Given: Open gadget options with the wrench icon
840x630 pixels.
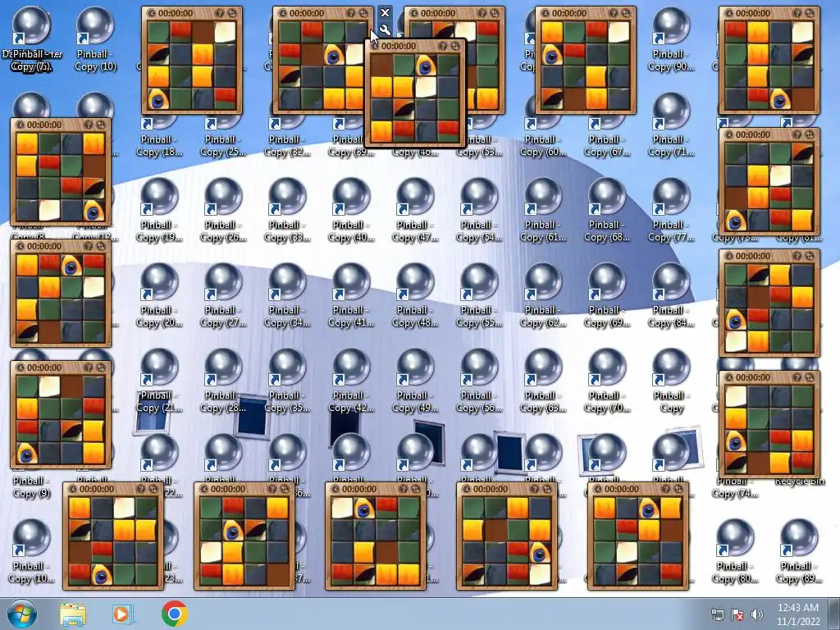Looking at the screenshot, I should 385,30.
